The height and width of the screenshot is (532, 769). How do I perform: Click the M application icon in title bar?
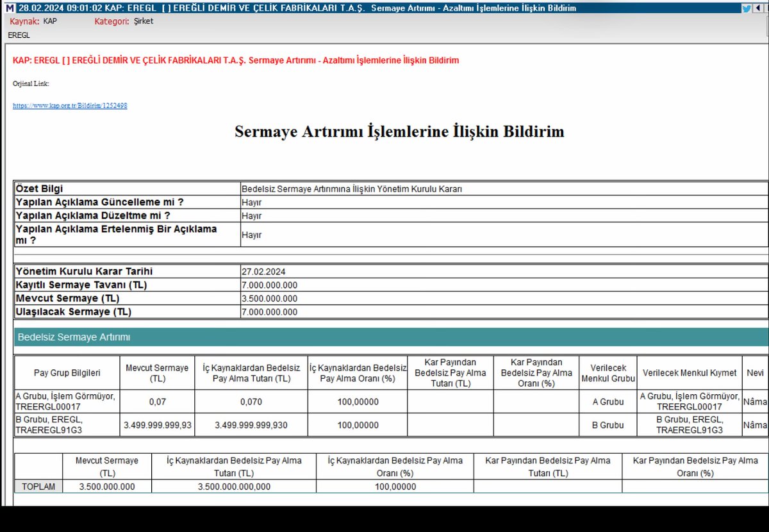coord(11,8)
